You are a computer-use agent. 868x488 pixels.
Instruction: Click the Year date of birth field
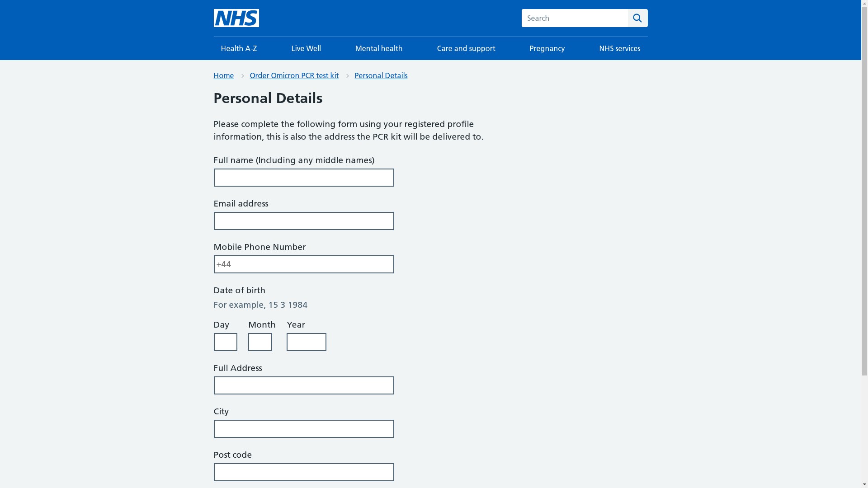[x=307, y=342]
